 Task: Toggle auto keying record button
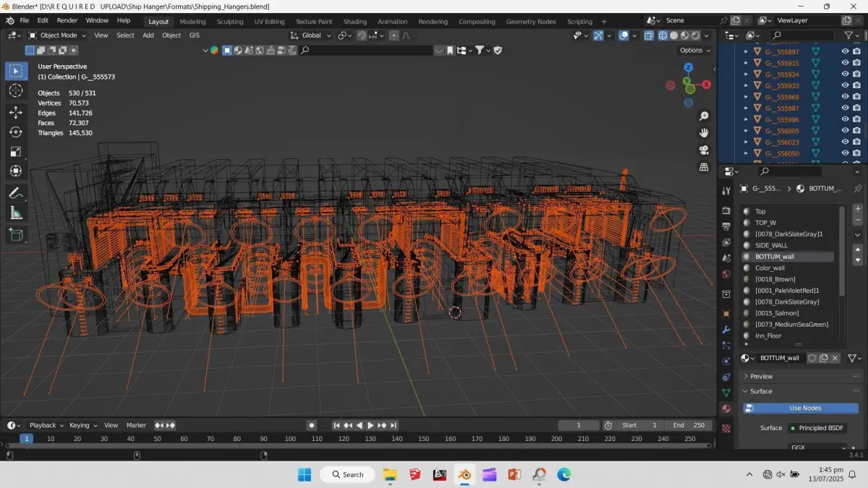coord(311,425)
